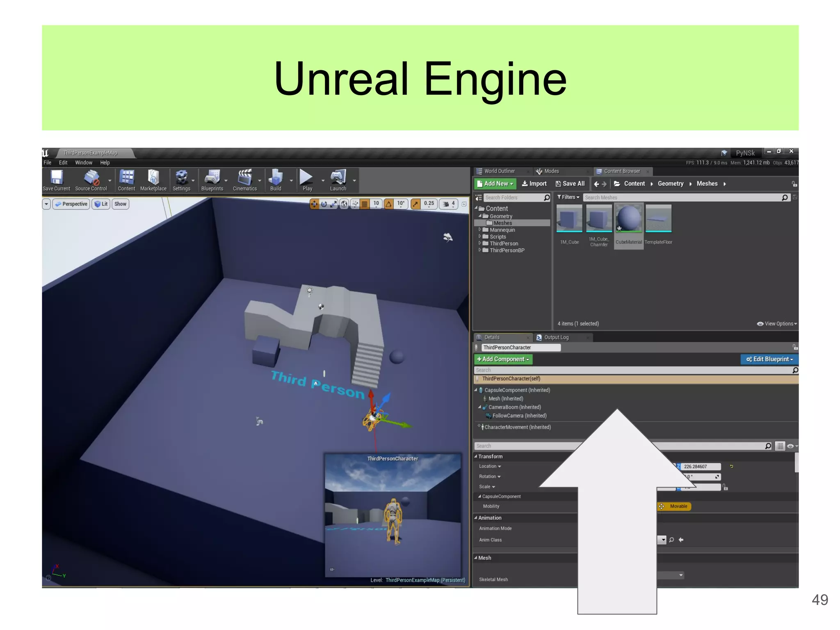Toggle rotation snapping in viewport
This screenshot has height=630, width=840.
click(x=388, y=204)
